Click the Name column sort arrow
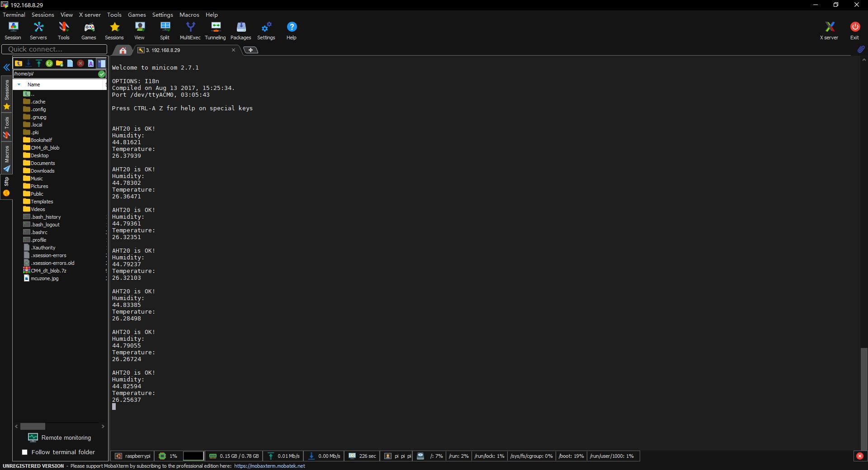868x470 pixels. pos(19,85)
